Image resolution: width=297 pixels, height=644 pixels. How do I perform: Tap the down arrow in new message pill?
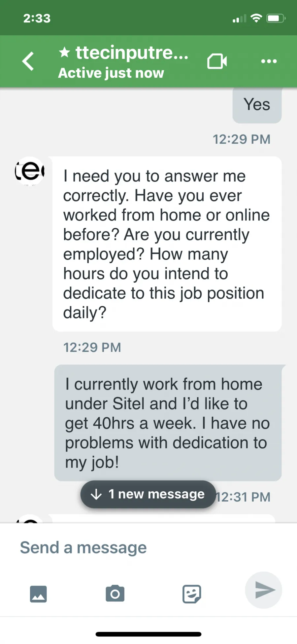tap(96, 494)
